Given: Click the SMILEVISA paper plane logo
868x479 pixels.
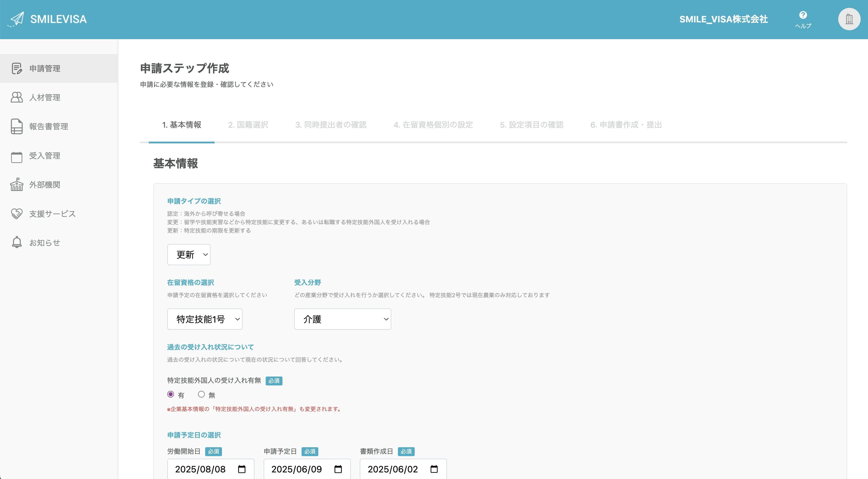Looking at the screenshot, I should point(16,19).
